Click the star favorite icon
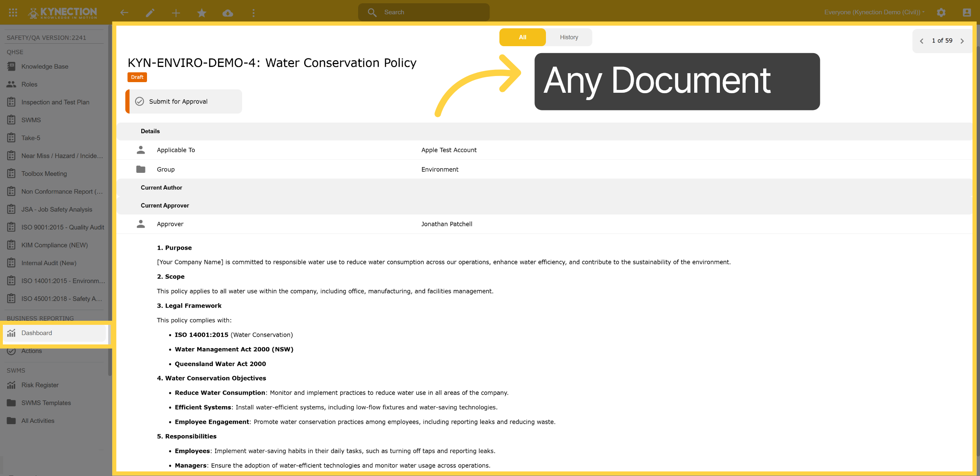This screenshot has width=980, height=476. (202, 13)
